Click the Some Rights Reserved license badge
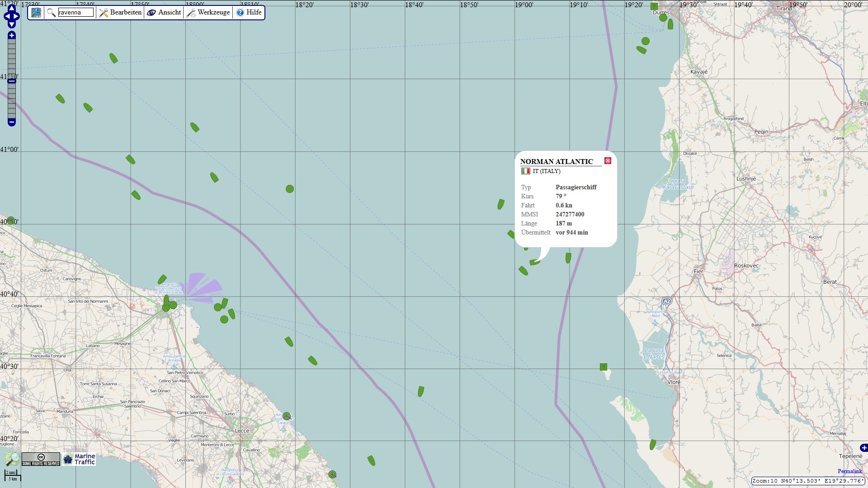This screenshot has height=488, width=868. pyautogui.click(x=41, y=459)
